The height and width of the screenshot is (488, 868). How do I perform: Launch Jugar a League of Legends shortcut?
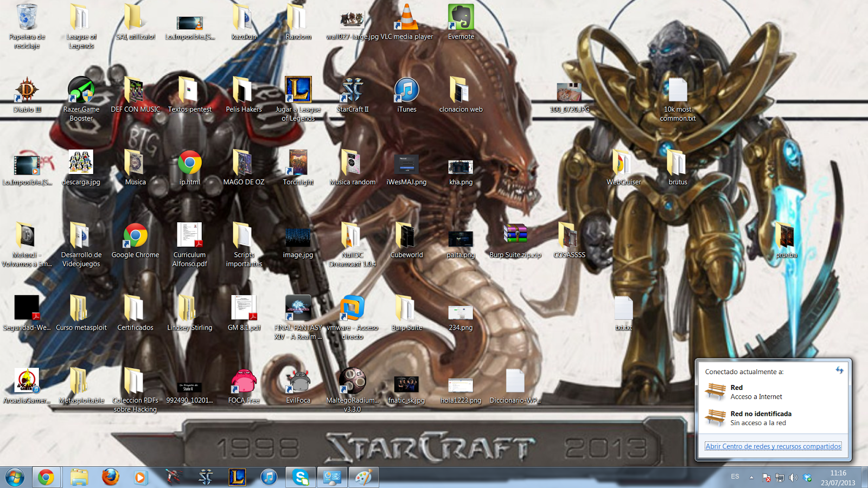point(298,99)
